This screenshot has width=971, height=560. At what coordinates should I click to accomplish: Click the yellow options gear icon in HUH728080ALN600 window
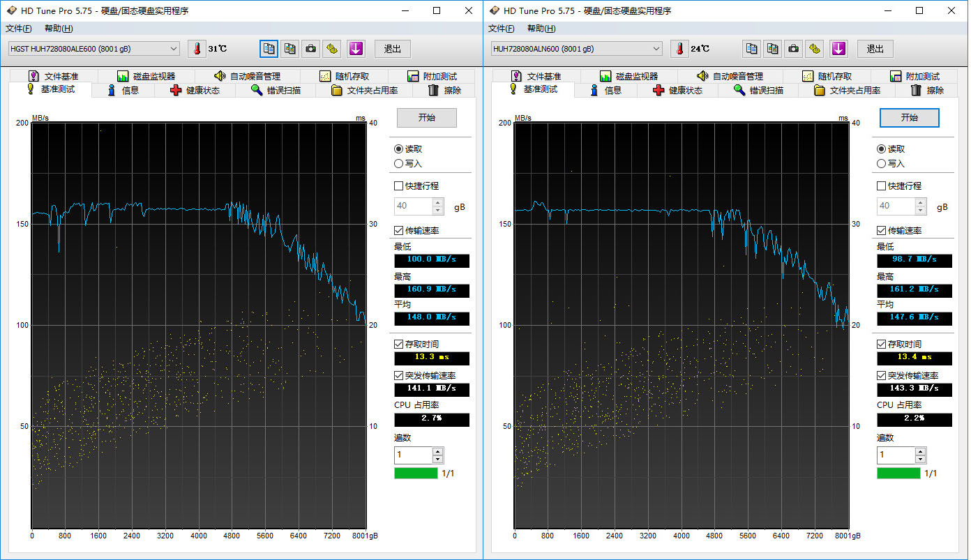[815, 49]
